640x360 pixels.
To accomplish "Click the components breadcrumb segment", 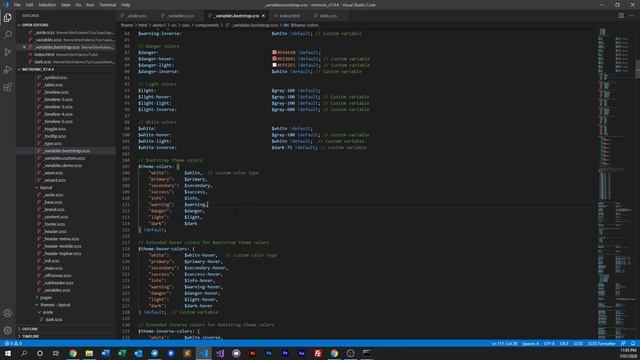I will [x=207, y=25].
